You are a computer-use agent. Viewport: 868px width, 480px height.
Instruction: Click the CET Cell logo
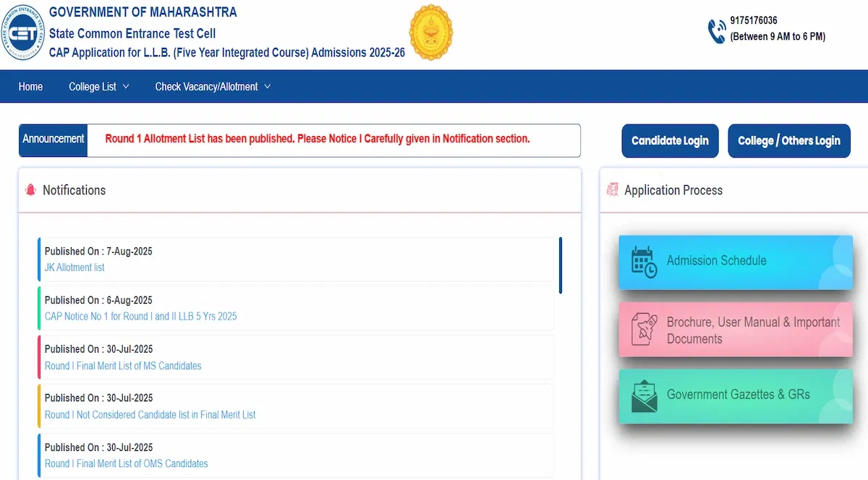coord(22,33)
